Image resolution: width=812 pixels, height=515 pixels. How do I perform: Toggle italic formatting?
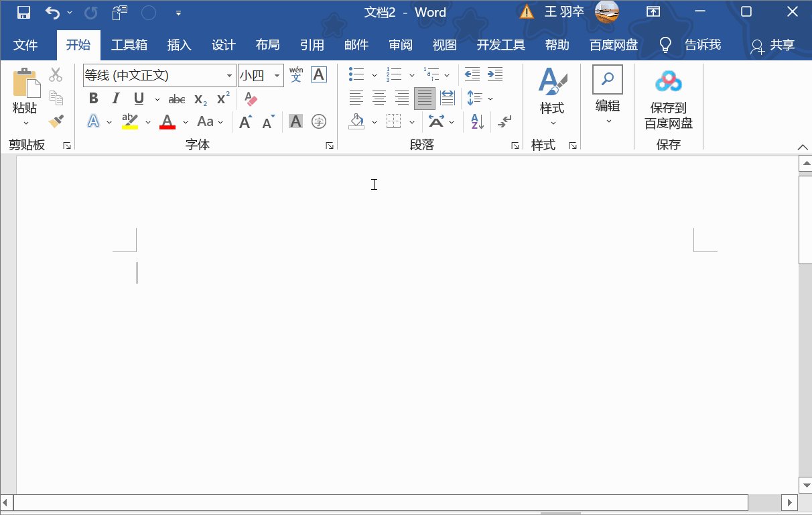point(114,98)
